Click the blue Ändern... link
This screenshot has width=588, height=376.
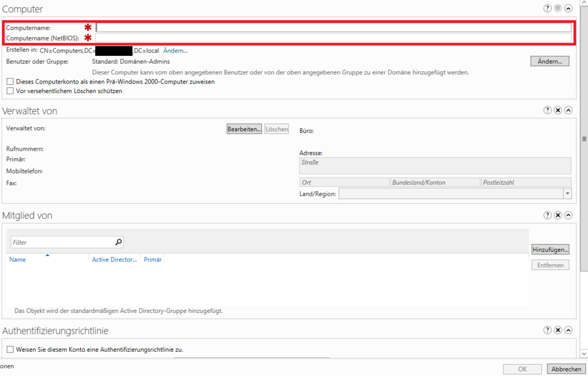(x=175, y=51)
